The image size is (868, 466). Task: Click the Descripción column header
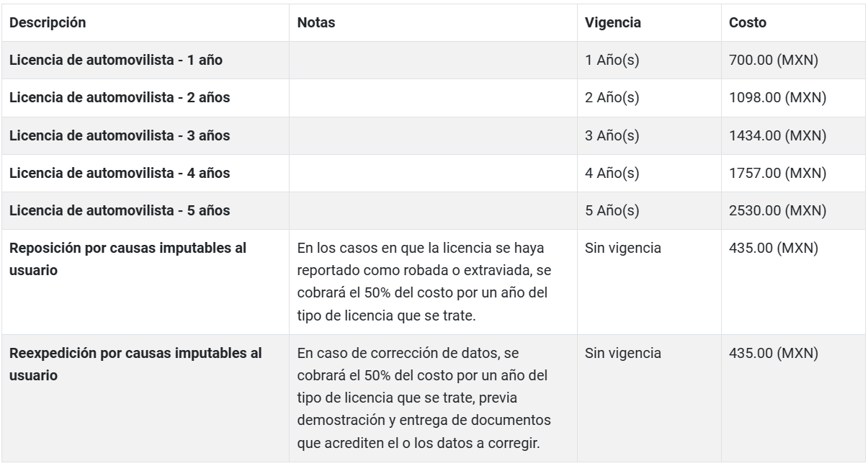pos(48,22)
